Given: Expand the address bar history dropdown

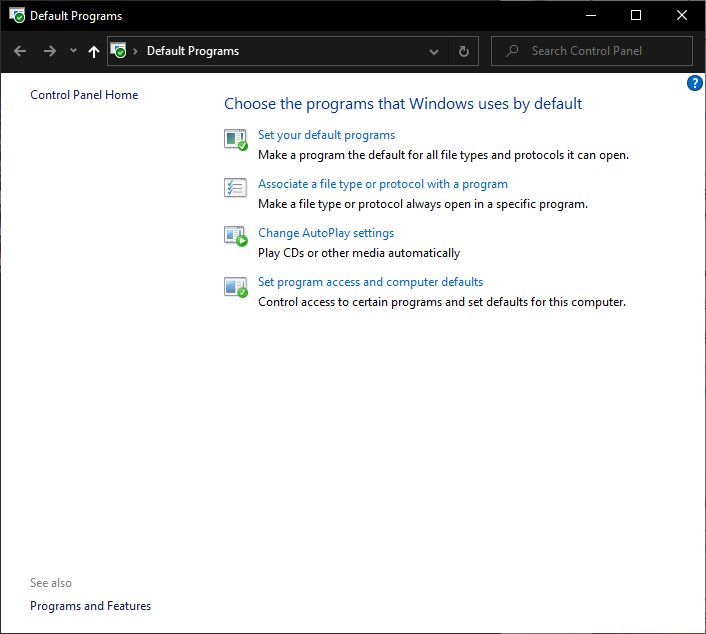Looking at the screenshot, I should (434, 52).
